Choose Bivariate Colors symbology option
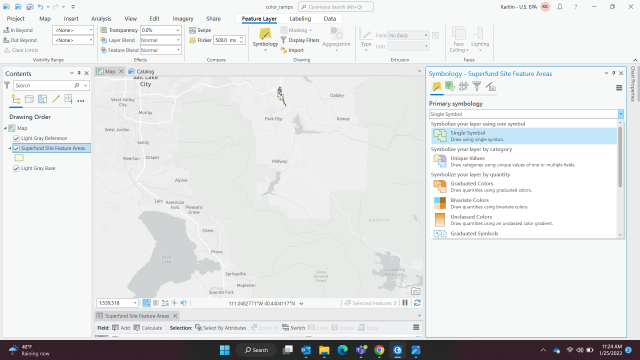Screen dimensions: 640x360 pyautogui.click(x=524, y=203)
